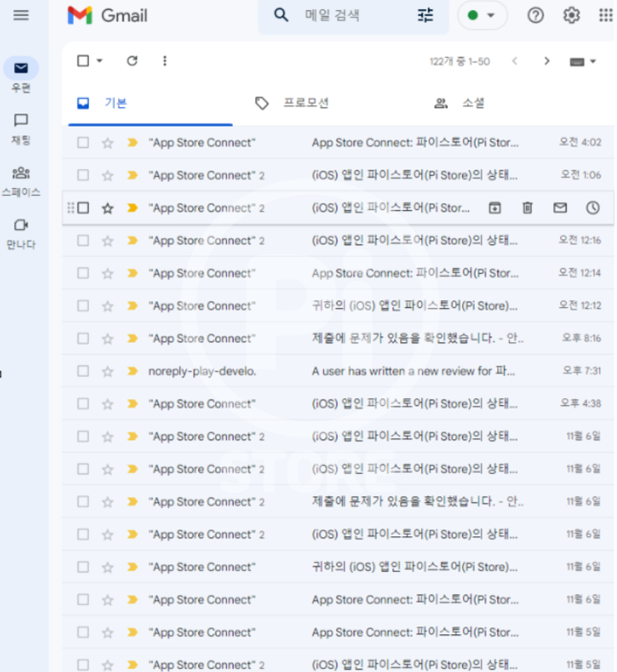
Task: Open the email received at 오후 4:38
Action: click(338, 404)
